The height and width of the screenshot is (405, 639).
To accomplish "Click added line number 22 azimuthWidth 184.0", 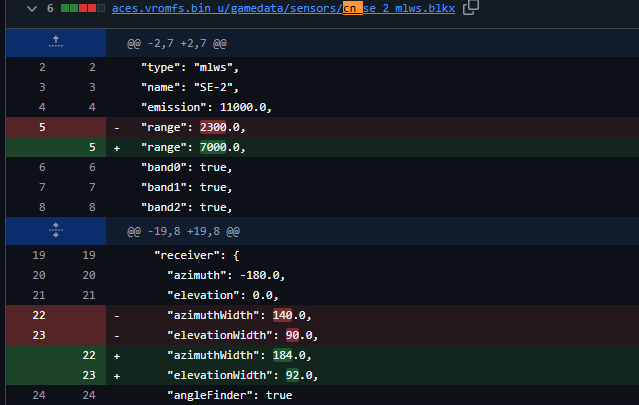I will click(x=89, y=355).
